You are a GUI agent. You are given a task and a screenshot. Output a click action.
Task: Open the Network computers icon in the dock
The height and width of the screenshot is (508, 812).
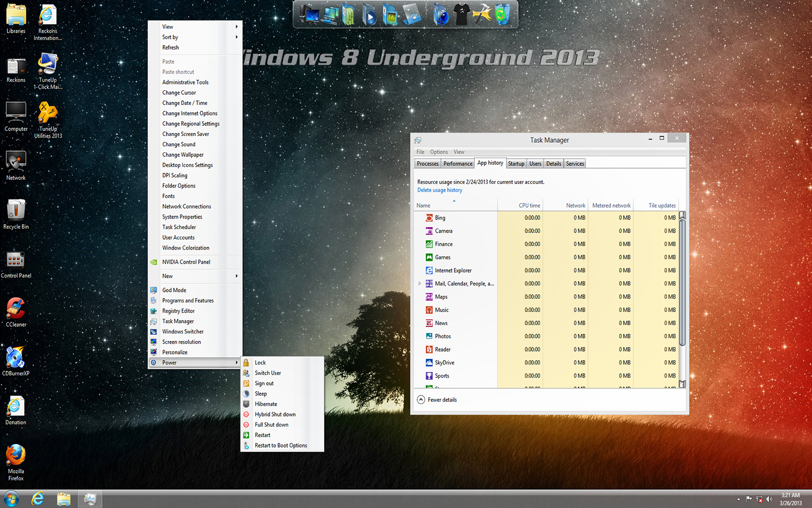coord(330,14)
